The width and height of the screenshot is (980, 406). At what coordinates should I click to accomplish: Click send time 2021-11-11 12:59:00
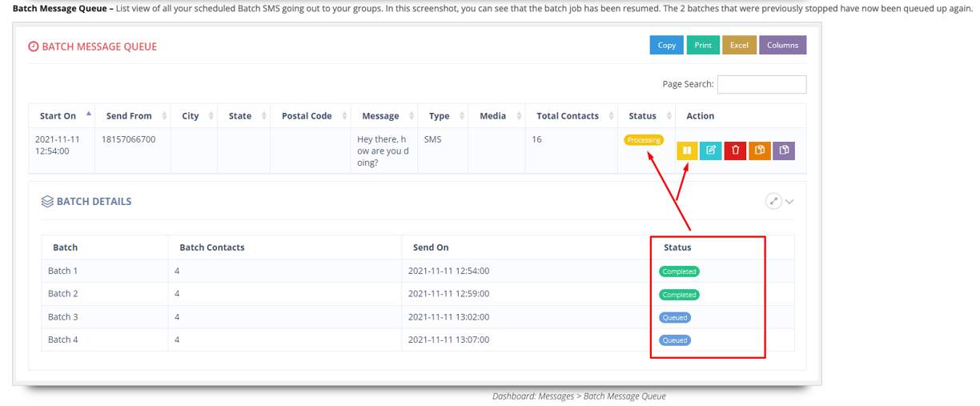point(448,294)
